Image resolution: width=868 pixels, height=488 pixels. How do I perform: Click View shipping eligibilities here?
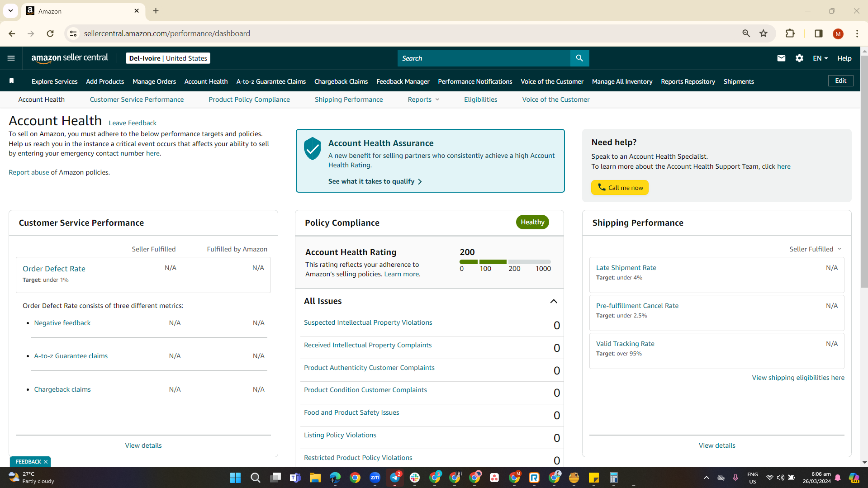coord(798,378)
